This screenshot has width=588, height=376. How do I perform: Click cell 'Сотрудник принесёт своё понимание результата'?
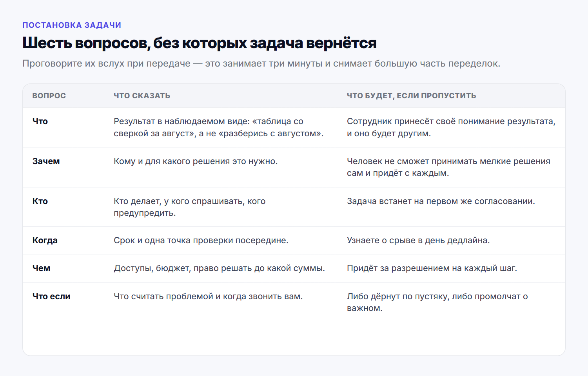pos(451,127)
